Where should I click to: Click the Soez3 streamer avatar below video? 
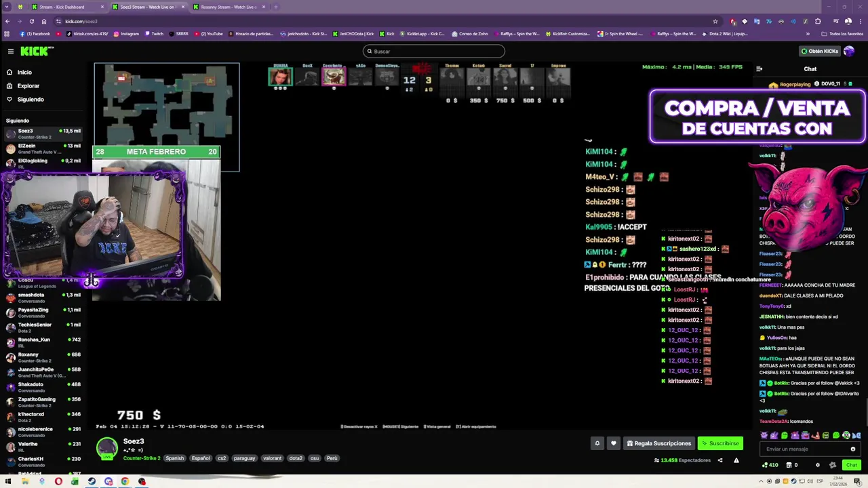106,449
